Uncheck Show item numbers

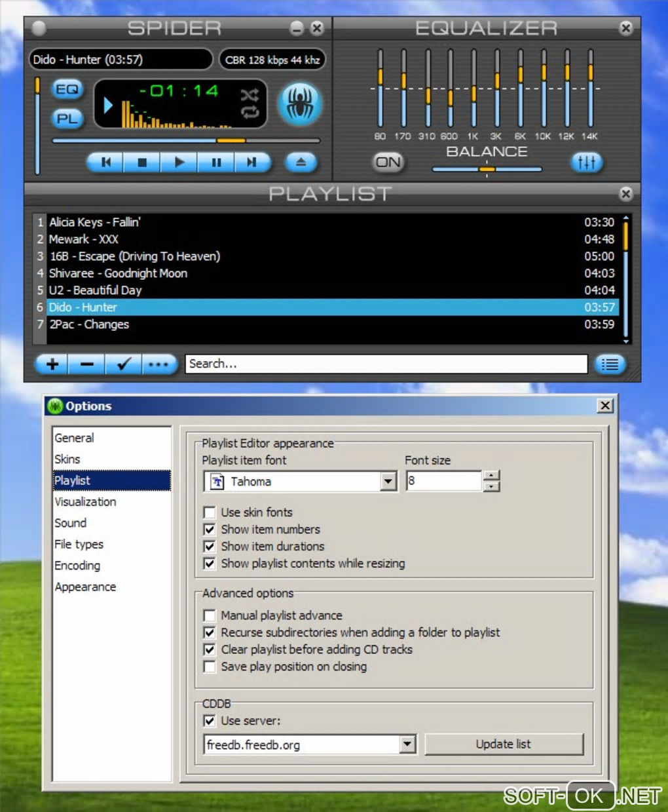(210, 530)
